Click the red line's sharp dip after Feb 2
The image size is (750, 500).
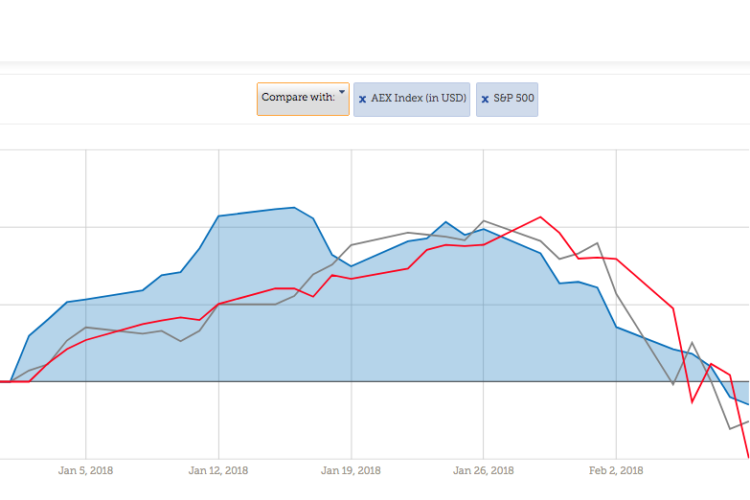click(x=692, y=402)
